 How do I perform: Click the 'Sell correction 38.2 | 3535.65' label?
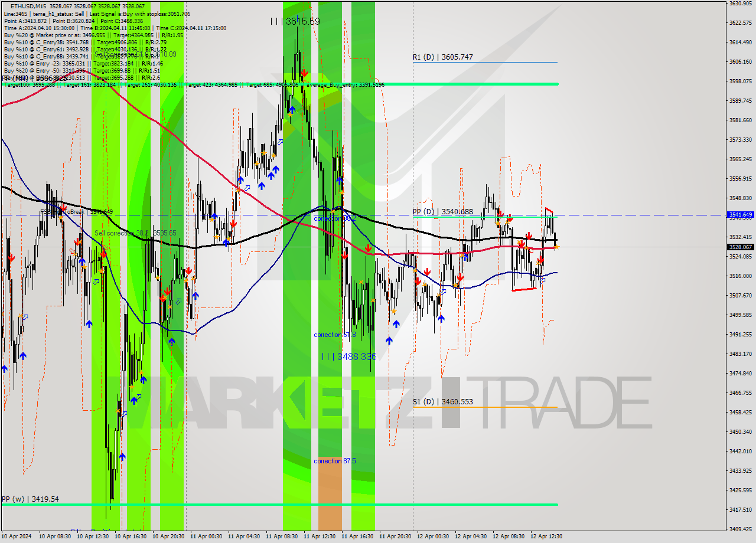pyautogui.click(x=135, y=233)
